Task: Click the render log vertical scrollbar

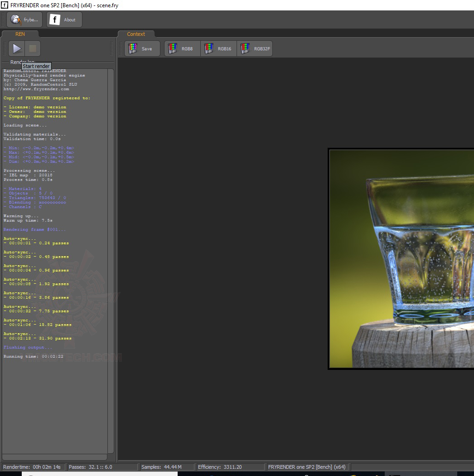Action: coord(111,261)
